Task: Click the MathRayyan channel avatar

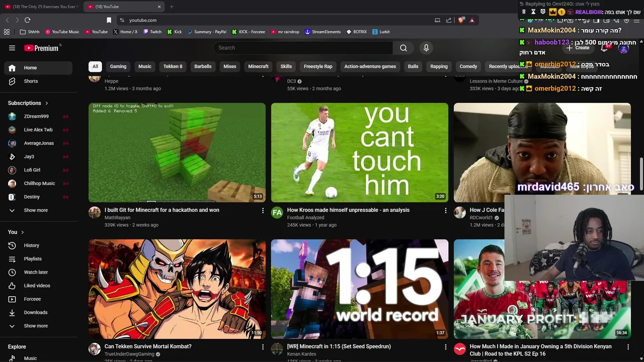Action: 95,213
